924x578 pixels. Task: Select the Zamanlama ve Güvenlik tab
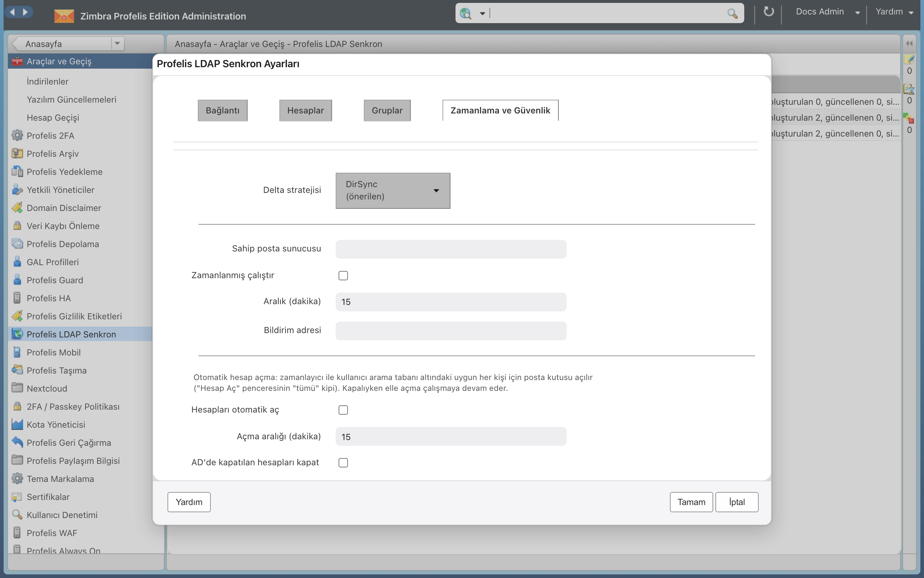pyautogui.click(x=500, y=111)
